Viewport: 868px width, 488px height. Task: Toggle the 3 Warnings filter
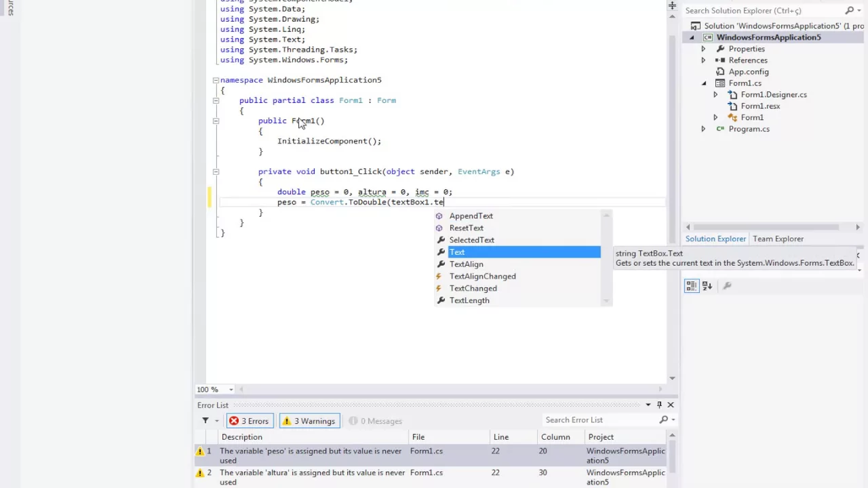click(309, 421)
